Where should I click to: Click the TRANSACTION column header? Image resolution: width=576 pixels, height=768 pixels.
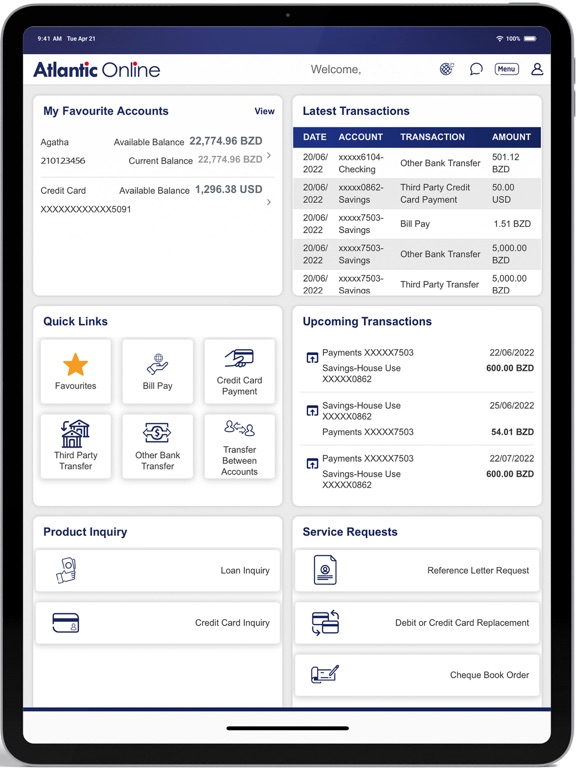(432, 137)
